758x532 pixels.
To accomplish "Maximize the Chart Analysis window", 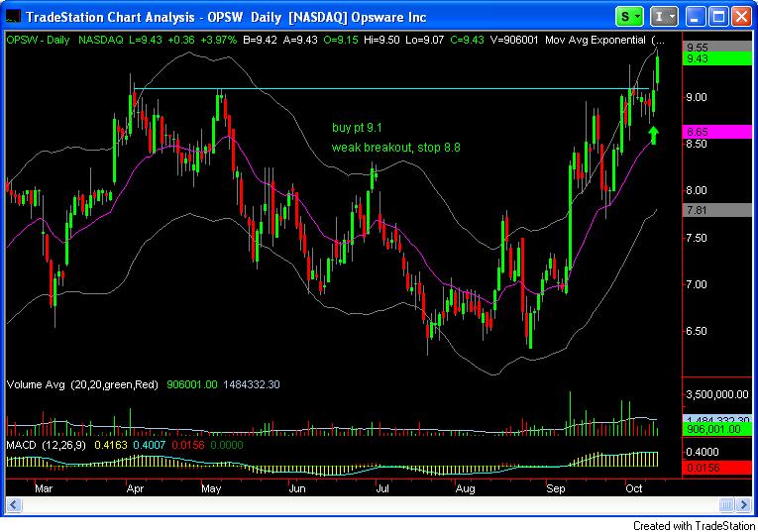I will click(x=718, y=17).
